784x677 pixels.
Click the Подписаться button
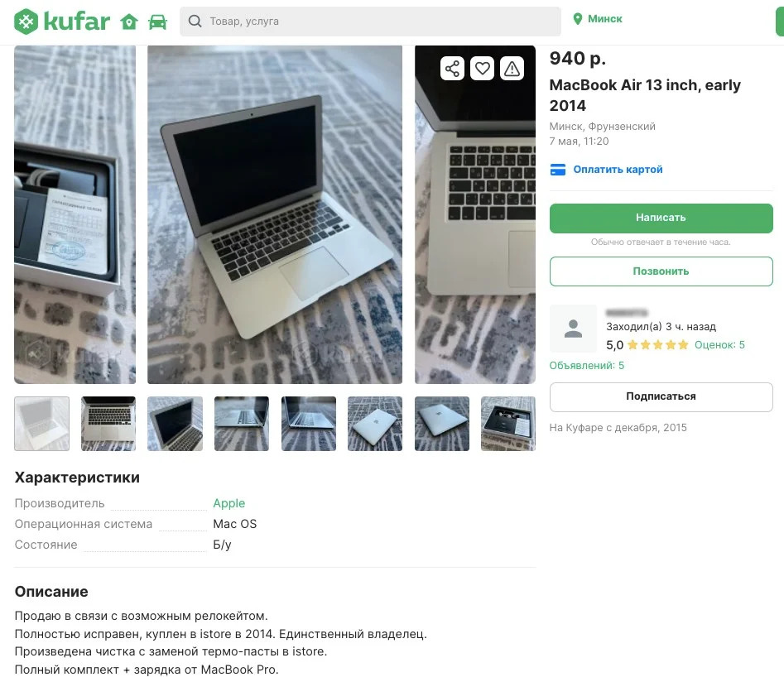click(661, 397)
